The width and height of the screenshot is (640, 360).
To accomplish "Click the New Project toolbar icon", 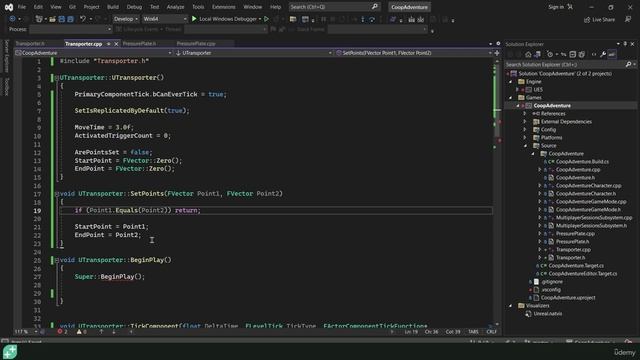I will point(39,19).
